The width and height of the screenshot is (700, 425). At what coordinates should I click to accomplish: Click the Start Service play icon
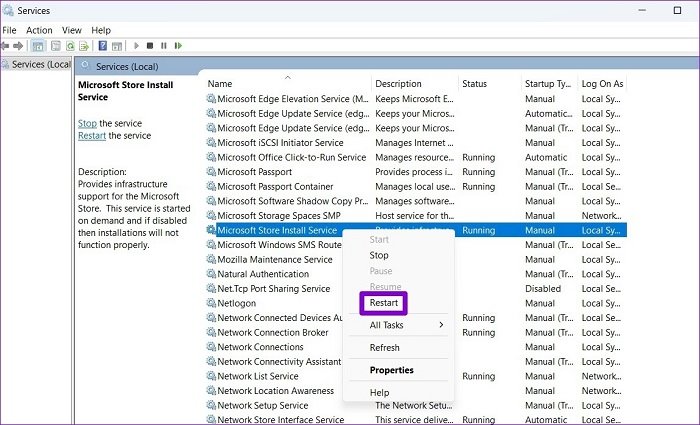click(x=137, y=46)
